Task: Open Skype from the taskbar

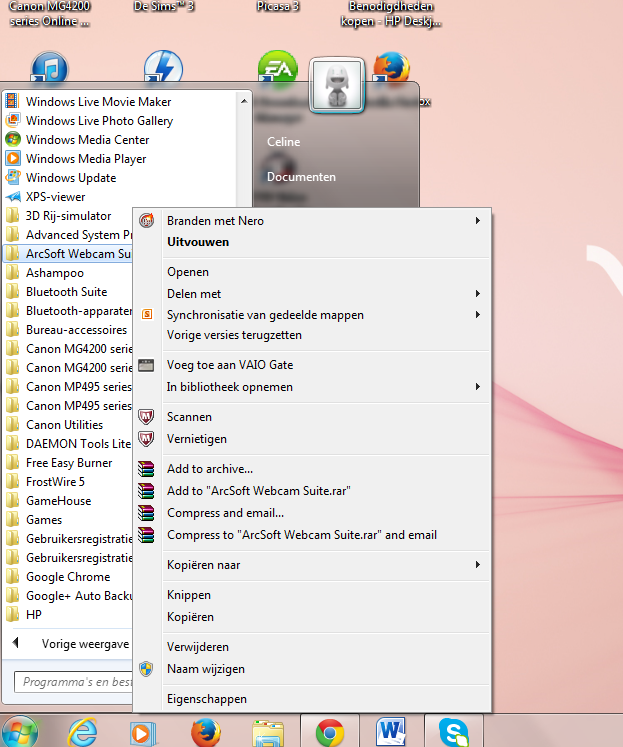Action: (454, 732)
